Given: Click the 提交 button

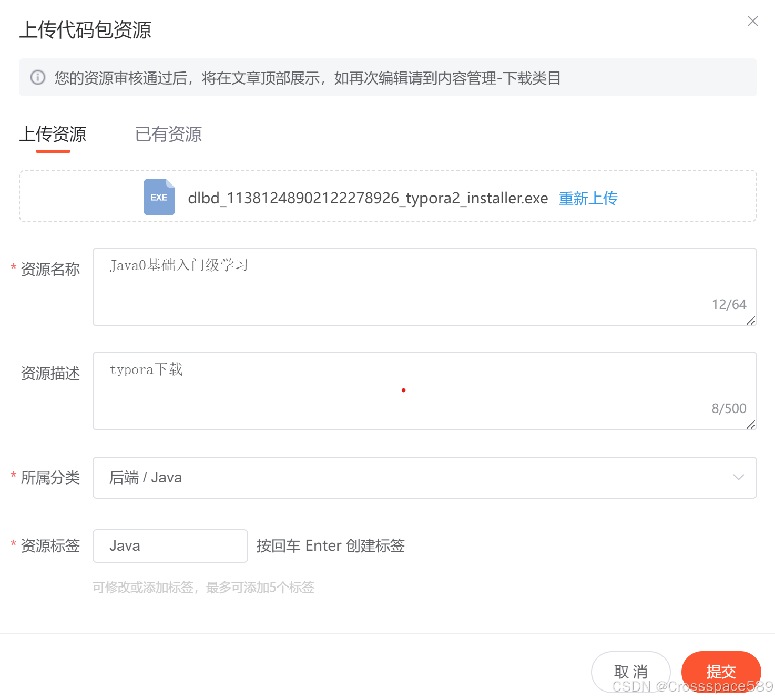Looking at the screenshot, I should [x=721, y=671].
